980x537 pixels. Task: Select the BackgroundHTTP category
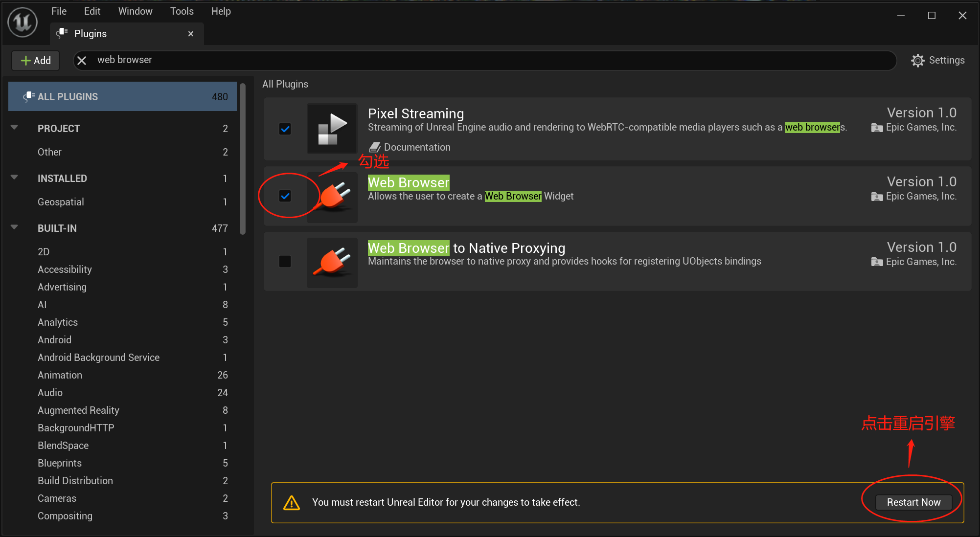point(122,428)
